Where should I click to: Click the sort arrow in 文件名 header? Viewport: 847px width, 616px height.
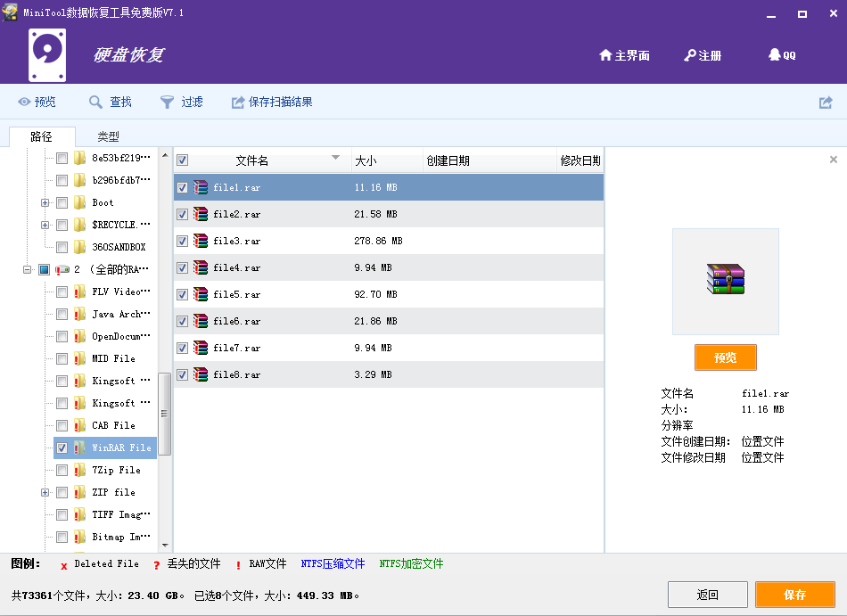pos(335,158)
